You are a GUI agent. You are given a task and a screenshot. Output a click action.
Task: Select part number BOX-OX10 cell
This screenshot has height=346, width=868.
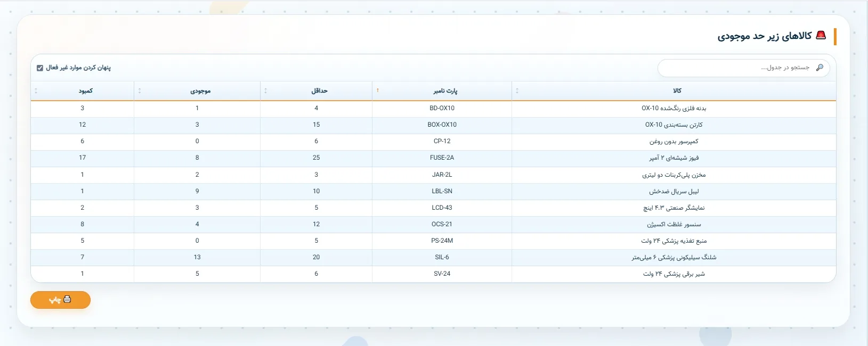coord(442,125)
